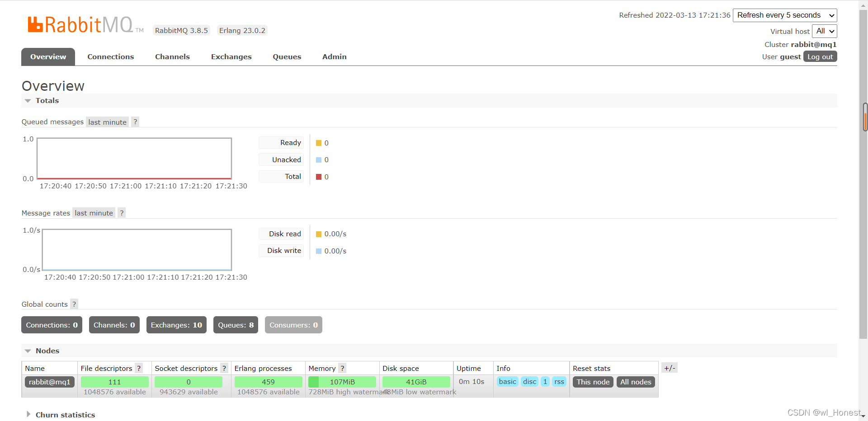
Task: Open help for Memory column
Action: click(342, 368)
